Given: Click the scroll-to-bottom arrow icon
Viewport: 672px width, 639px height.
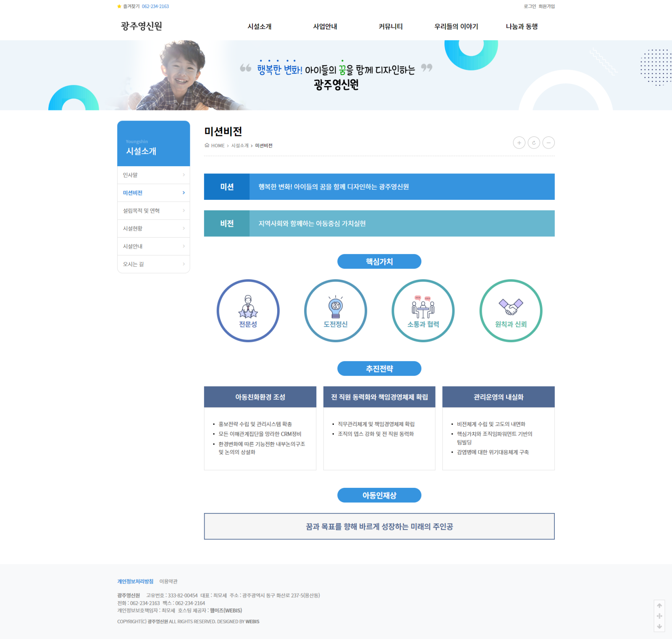Looking at the screenshot, I should click(x=659, y=626).
